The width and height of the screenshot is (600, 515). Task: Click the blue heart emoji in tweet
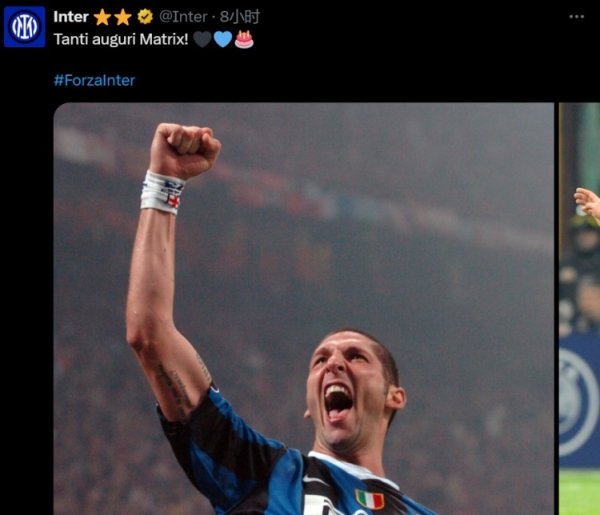[223, 39]
